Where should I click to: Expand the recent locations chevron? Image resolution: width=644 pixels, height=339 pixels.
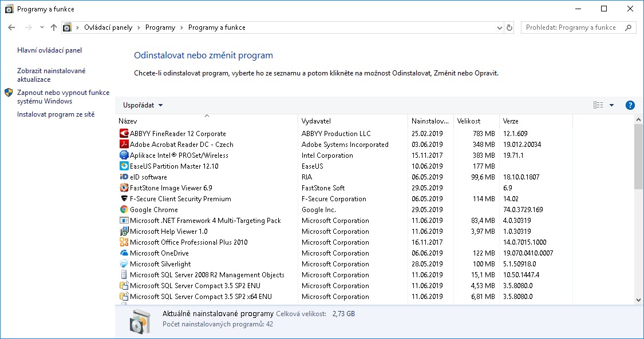tap(42, 27)
